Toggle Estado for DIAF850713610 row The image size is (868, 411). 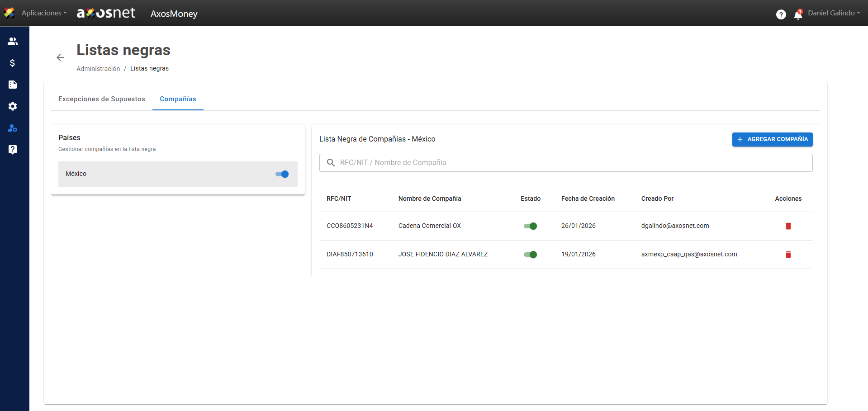click(530, 255)
